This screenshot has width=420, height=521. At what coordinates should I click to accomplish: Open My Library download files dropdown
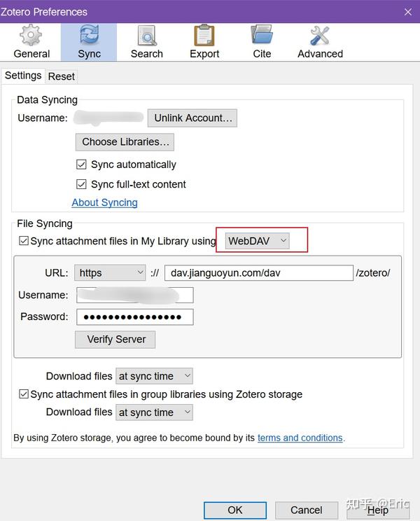tap(154, 376)
